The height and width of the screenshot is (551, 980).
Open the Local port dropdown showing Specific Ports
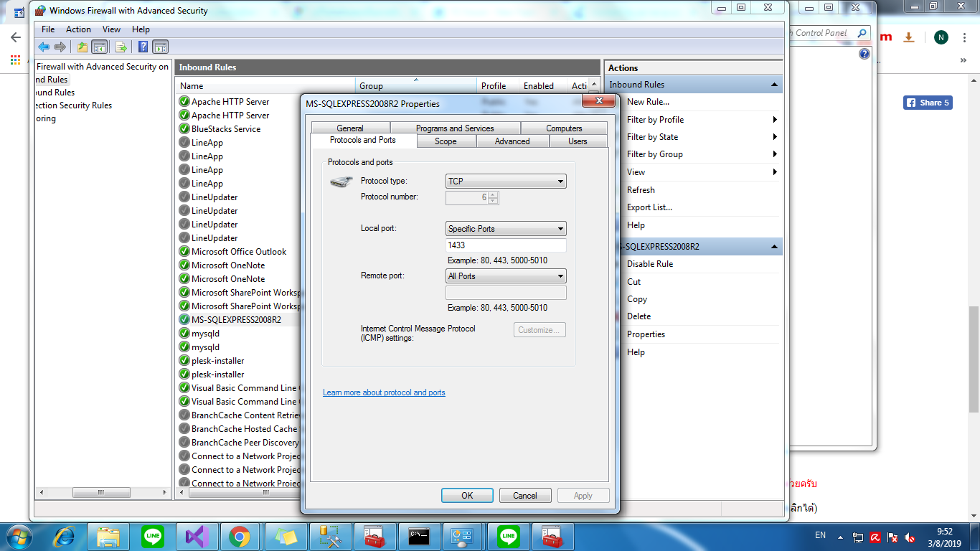[506, 229]
